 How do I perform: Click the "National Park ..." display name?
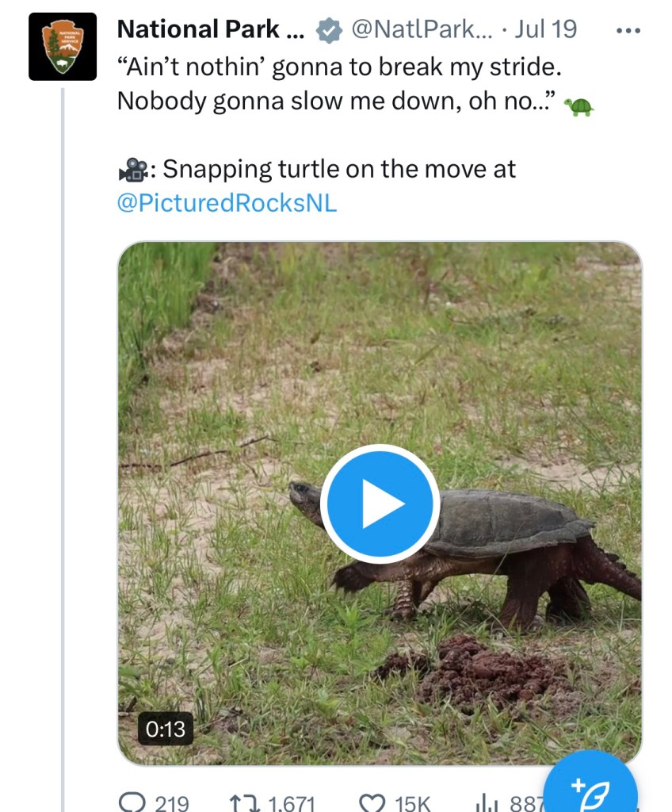click(210, 30)
